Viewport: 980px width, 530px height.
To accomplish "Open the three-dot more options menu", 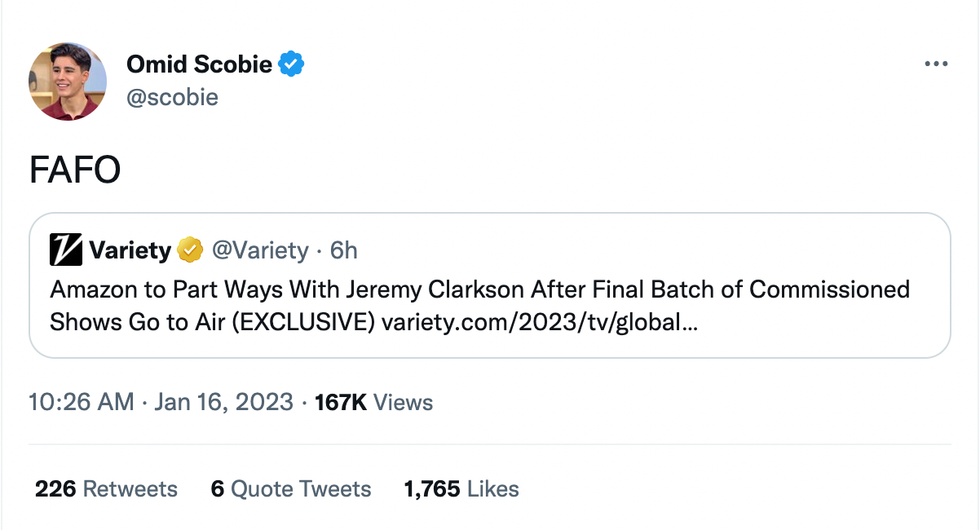I will 935,64.
